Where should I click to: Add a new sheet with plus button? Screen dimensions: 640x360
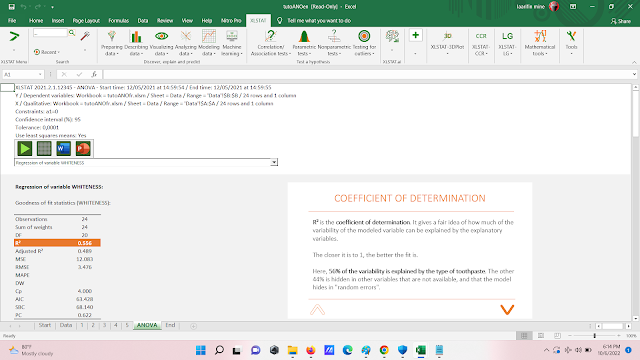pyautogui.click(x=193, y=326)
